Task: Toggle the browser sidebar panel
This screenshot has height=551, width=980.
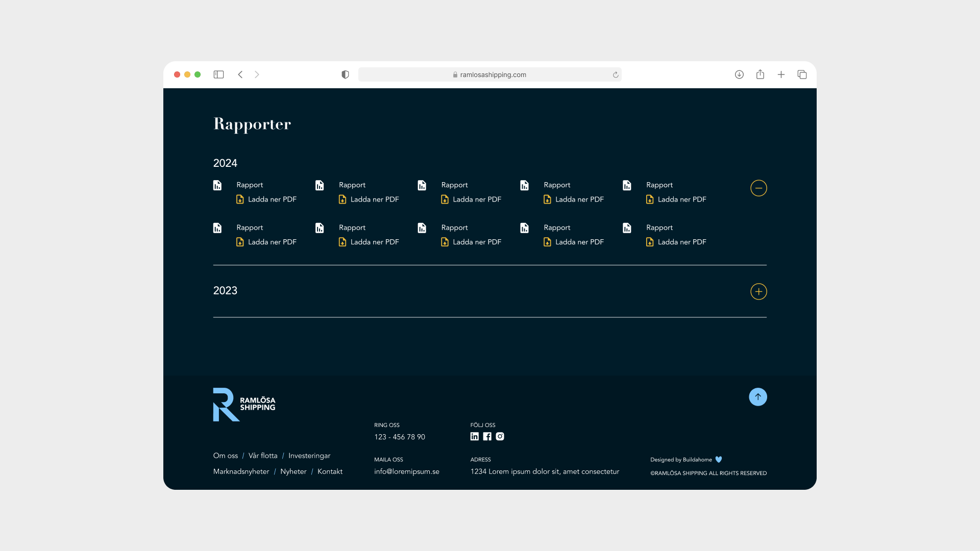Action: tap(218, 74)
